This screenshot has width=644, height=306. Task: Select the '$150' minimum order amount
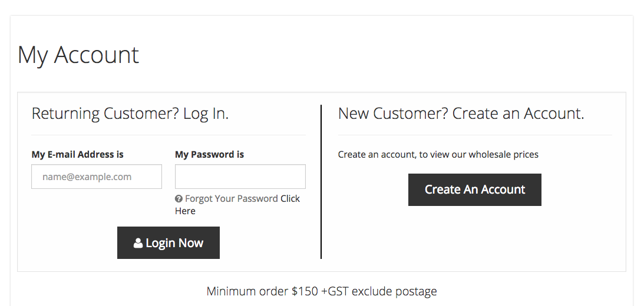[x=305, y=291]
